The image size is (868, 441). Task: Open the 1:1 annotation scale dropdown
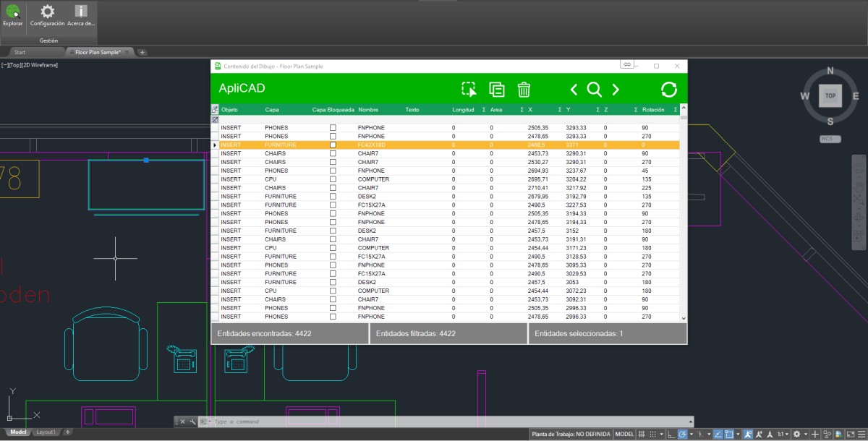pyautogui.click(x=786, y=434)
